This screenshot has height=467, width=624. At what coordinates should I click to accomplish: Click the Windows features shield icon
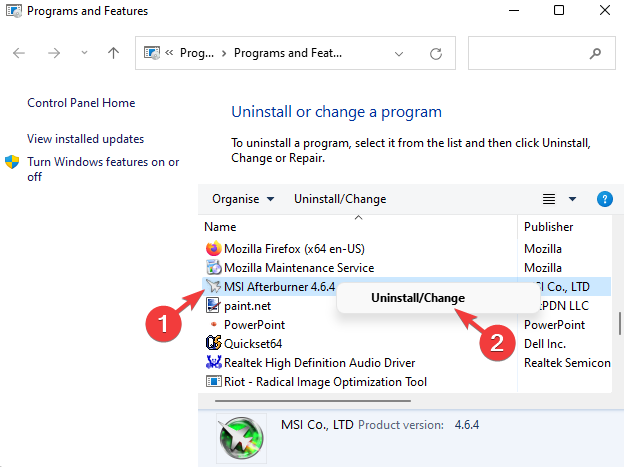[12, 162]
